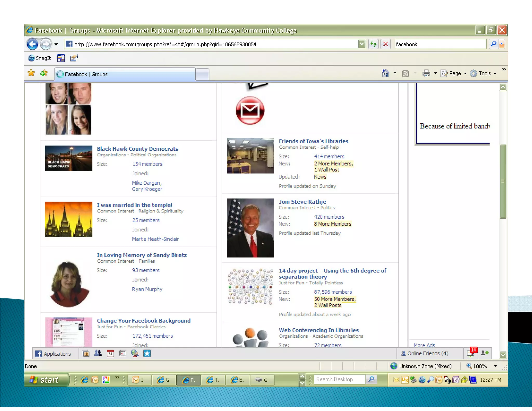
Task: Click the SnagIt clipboard notes icon
Action: (74, 58)
